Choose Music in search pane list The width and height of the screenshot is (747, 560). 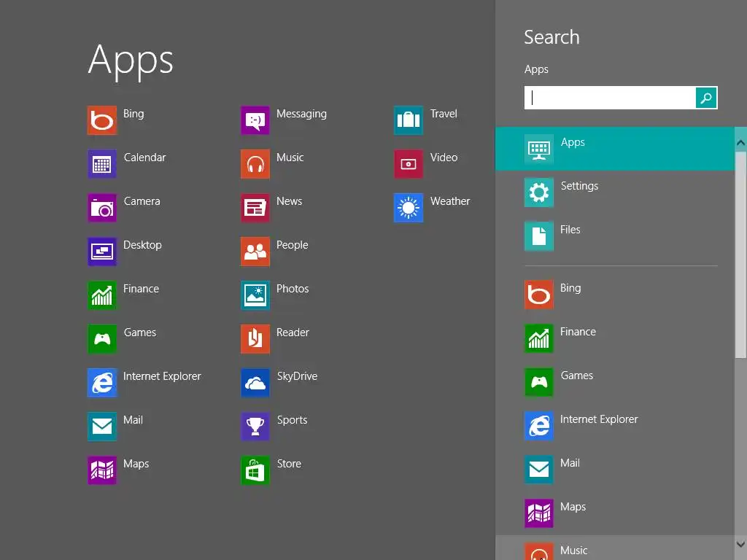614,548
